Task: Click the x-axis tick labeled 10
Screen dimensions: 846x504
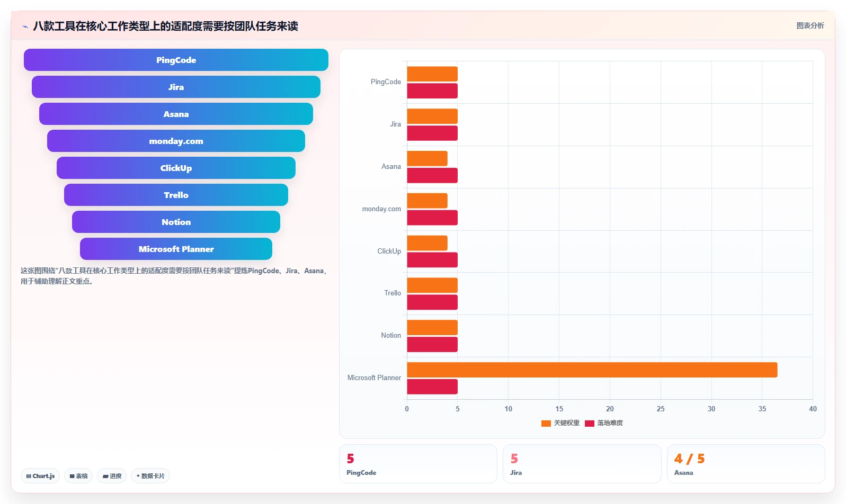Action: coord(508,409)
